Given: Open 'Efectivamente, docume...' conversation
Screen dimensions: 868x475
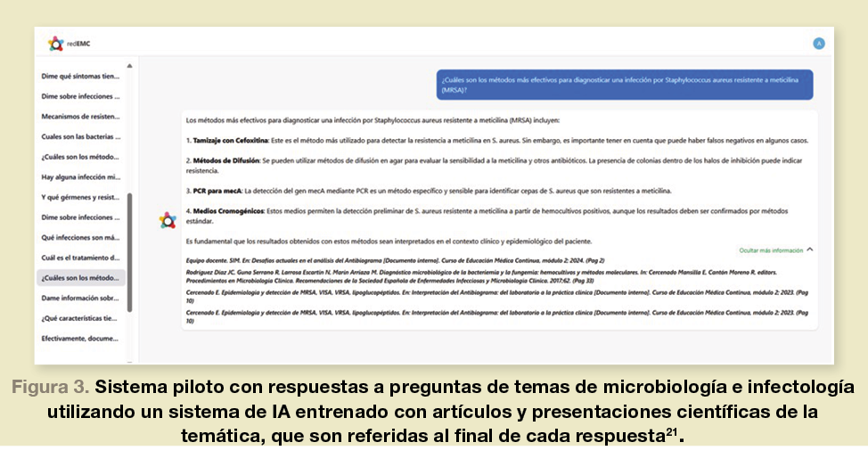Looking at the screenshot, I should (x=80, y=338).
